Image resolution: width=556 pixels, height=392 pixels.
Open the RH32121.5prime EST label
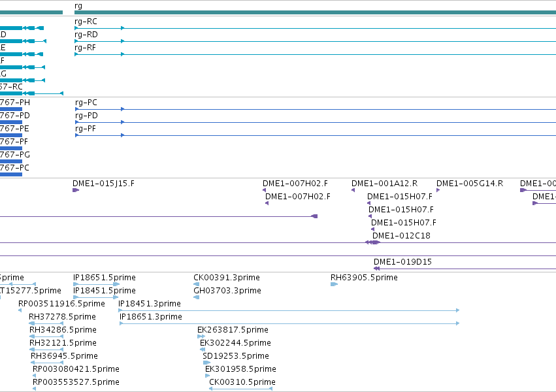coord(63,343)
